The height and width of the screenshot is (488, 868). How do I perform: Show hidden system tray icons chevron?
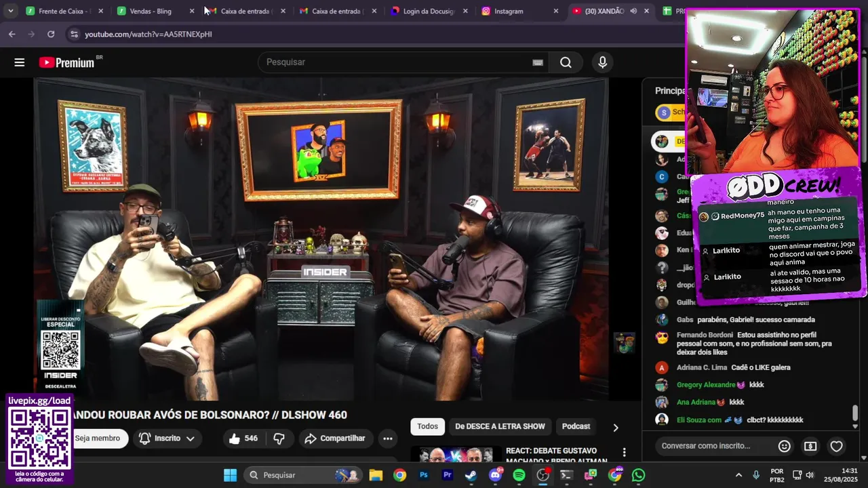(738, 475)
